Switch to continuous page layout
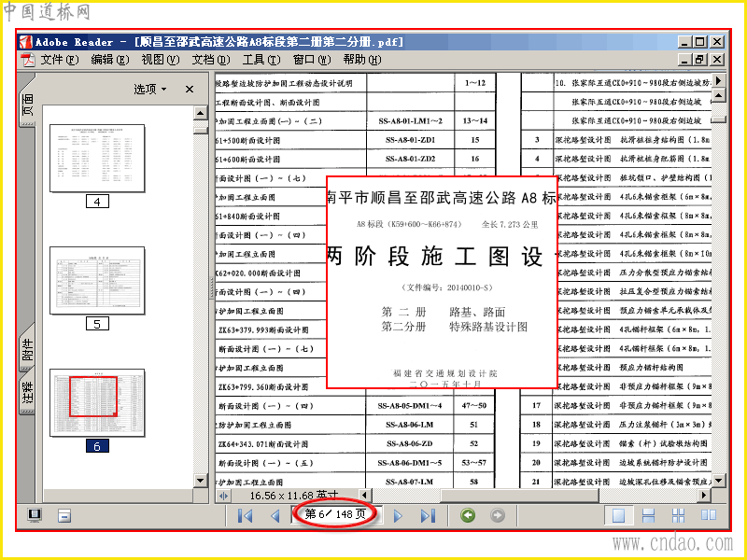Screen dimensions: 747x560 coord(648,515)
